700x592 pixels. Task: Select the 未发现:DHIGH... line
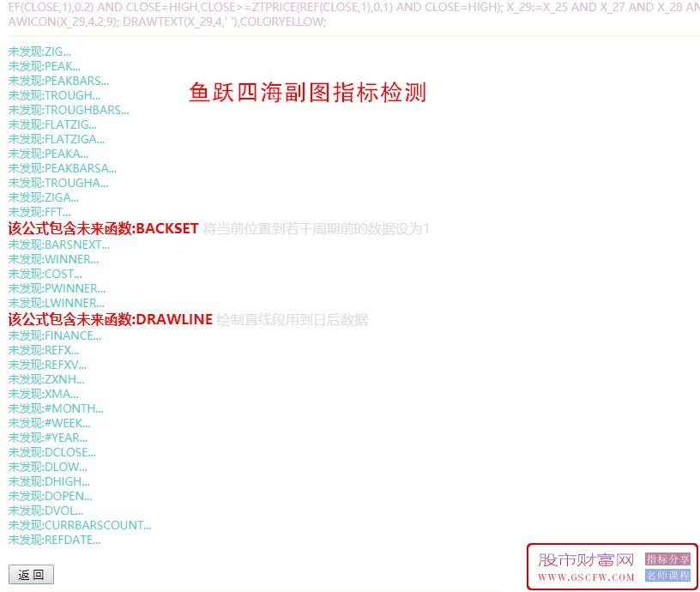click(x=49, y=481)
